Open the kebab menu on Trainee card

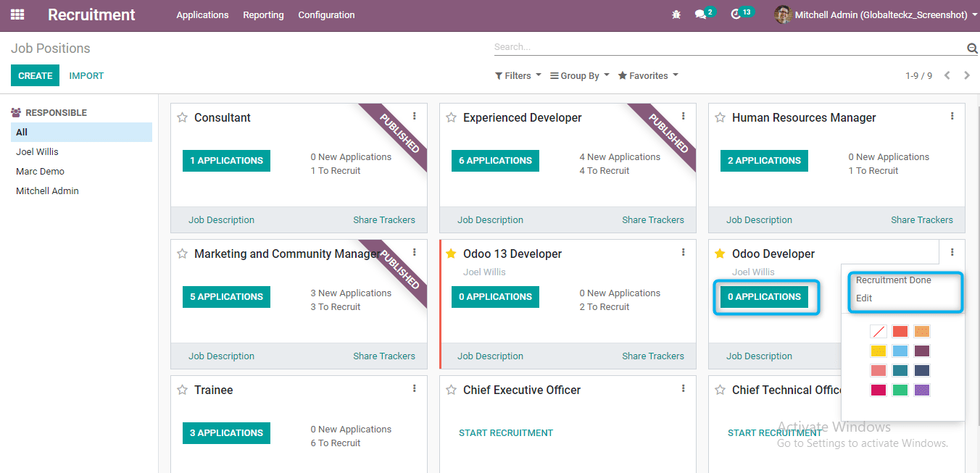[x=414, y=388]
